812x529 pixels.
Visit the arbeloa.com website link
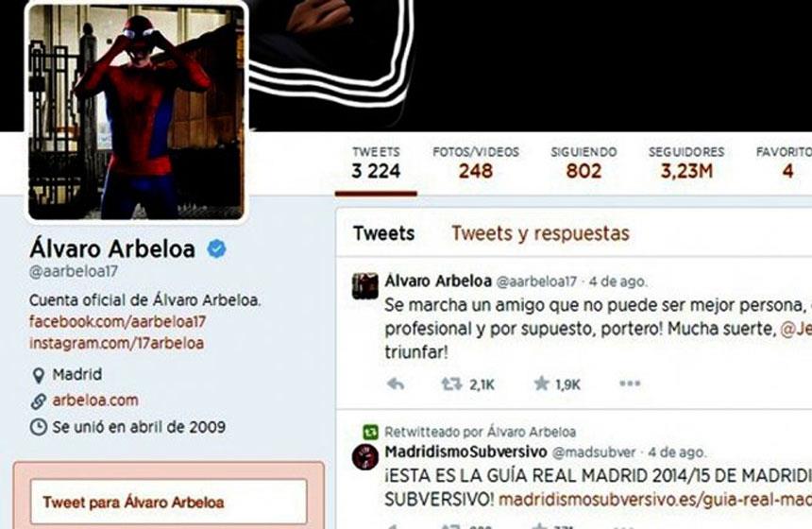click(x=95, y=400)
